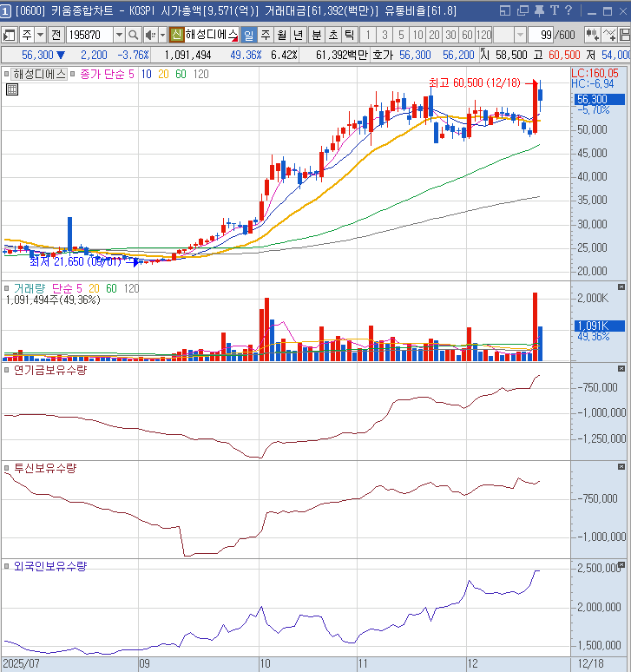Switch chart to 분 minute period
Viewport: 631px width, 672px height.
pyautogui.click(x=316, y=35)
